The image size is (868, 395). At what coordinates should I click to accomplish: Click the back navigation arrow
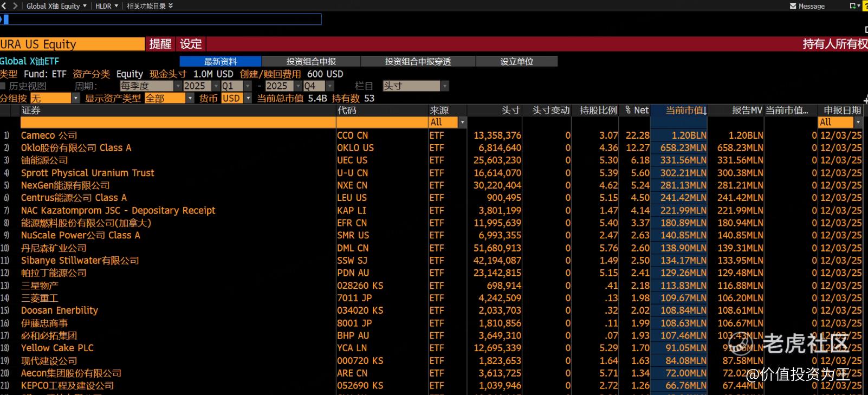4,6
